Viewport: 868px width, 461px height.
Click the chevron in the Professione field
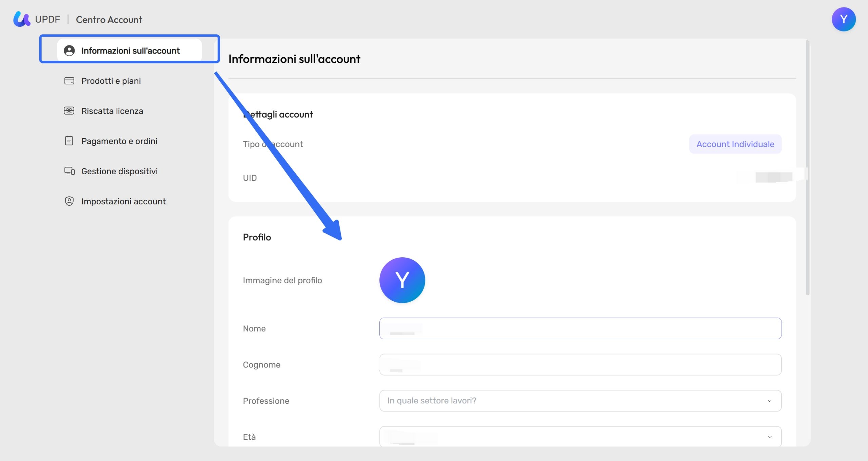tap(770, 401)
